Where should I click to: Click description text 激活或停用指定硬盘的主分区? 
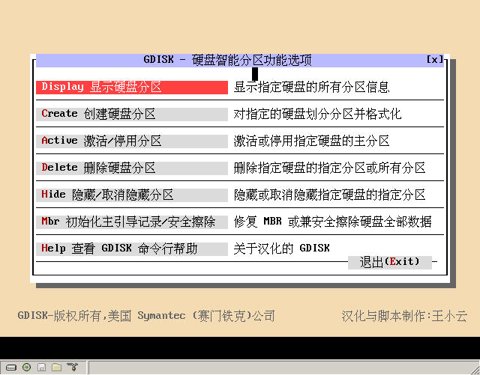tap(311, 141)
